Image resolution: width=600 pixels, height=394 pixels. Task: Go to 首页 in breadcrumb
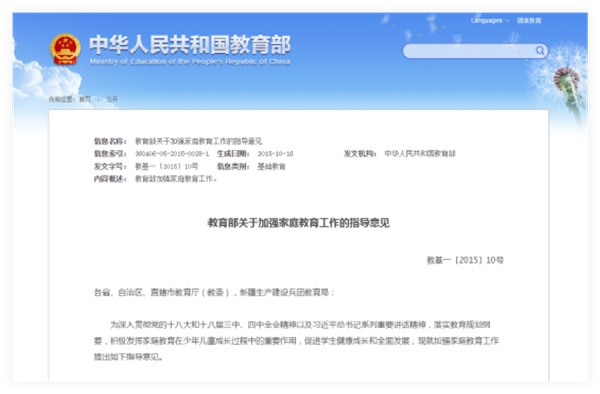(x=85, y=99)
